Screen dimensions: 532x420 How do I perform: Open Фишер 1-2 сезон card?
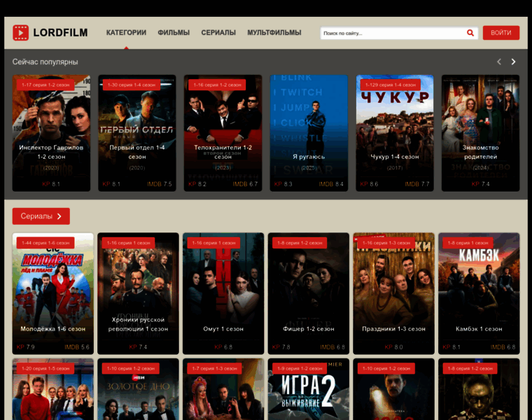(309, 293)
